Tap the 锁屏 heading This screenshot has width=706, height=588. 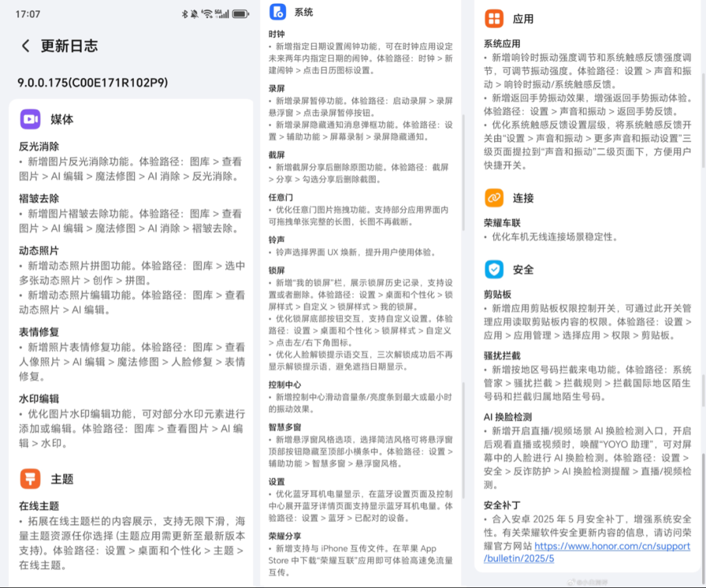tap(277, 270)
